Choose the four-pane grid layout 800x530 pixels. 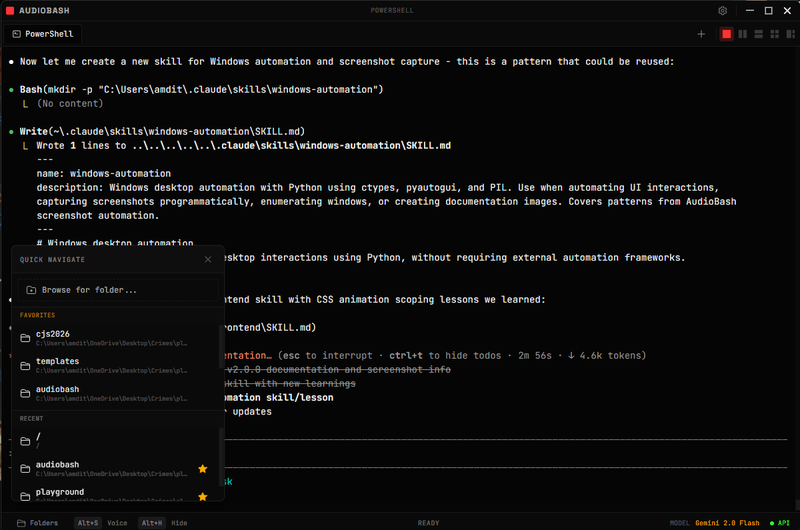(773, 34)
